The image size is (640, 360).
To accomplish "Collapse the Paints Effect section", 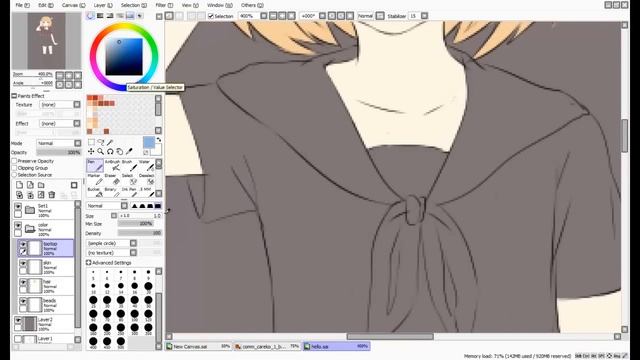I will (14, 96).
